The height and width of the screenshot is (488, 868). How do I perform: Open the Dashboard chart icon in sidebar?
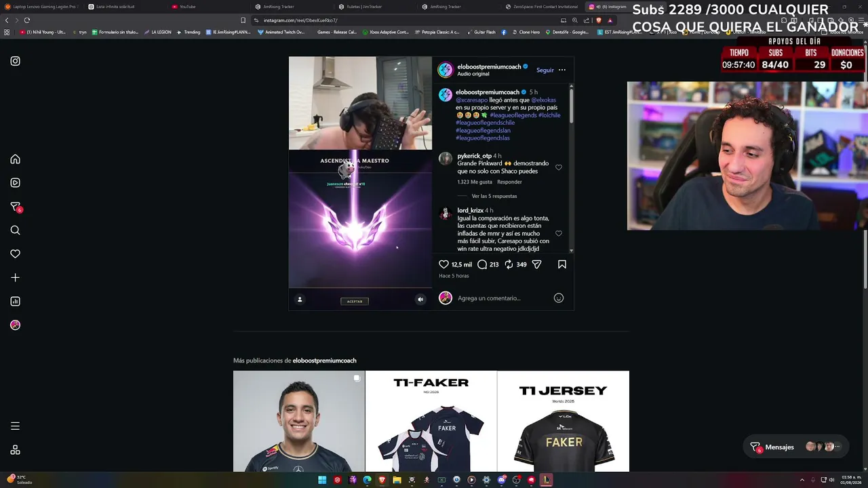15,301
